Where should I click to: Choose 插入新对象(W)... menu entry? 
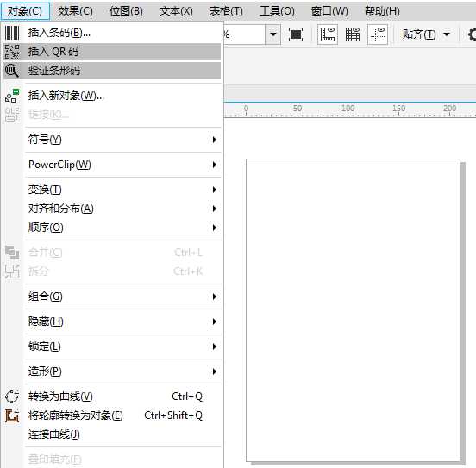[112, 96]
